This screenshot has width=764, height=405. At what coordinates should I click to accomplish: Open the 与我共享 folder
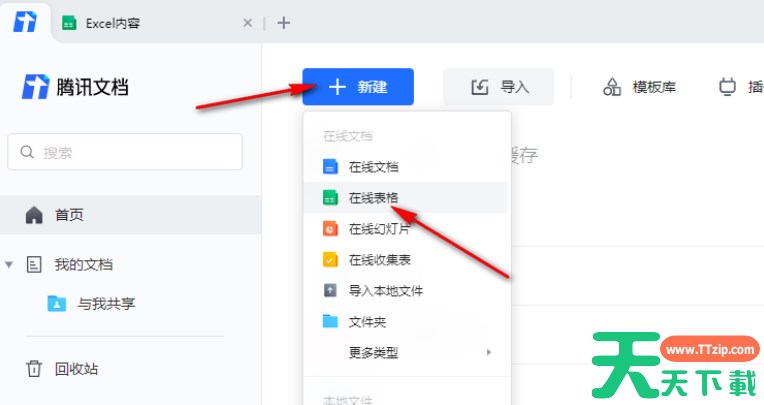coord(106,303)
